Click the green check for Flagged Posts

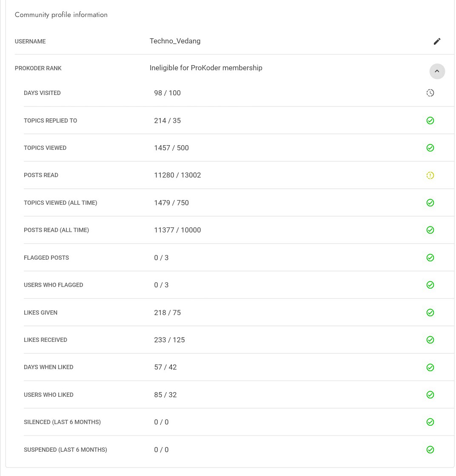click(x=430, y=258)
